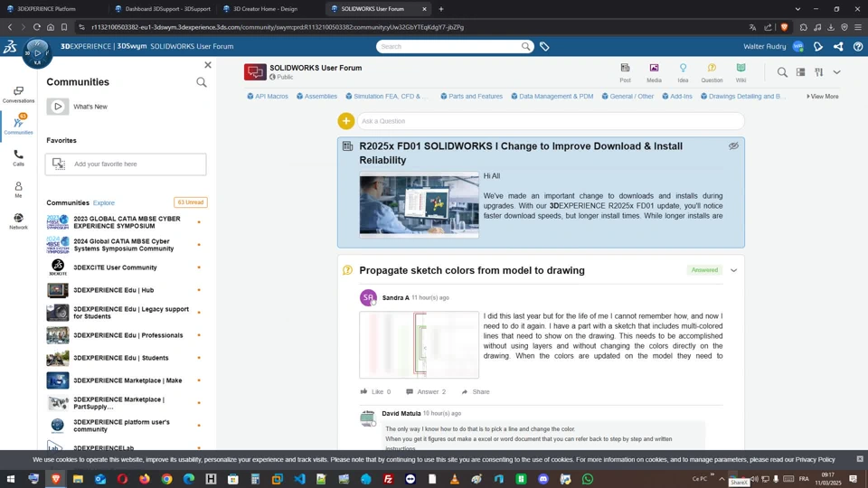The image size is (868, 488).
Task: Open the sketch thumbnail in Sandra's post
Action: click(x=419, y=344)
